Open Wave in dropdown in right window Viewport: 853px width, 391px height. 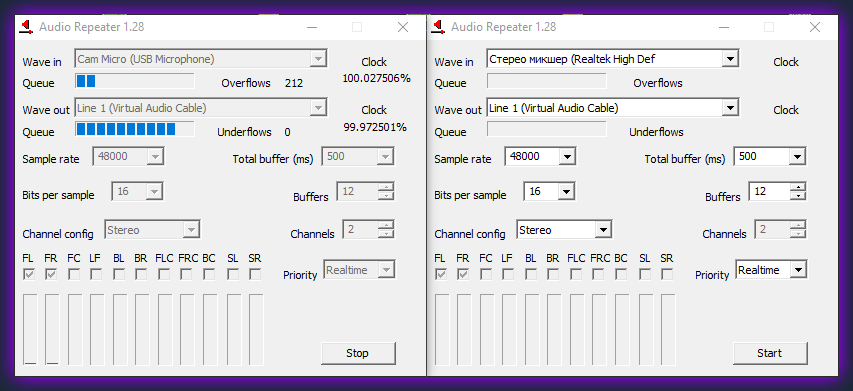point(730,59)
